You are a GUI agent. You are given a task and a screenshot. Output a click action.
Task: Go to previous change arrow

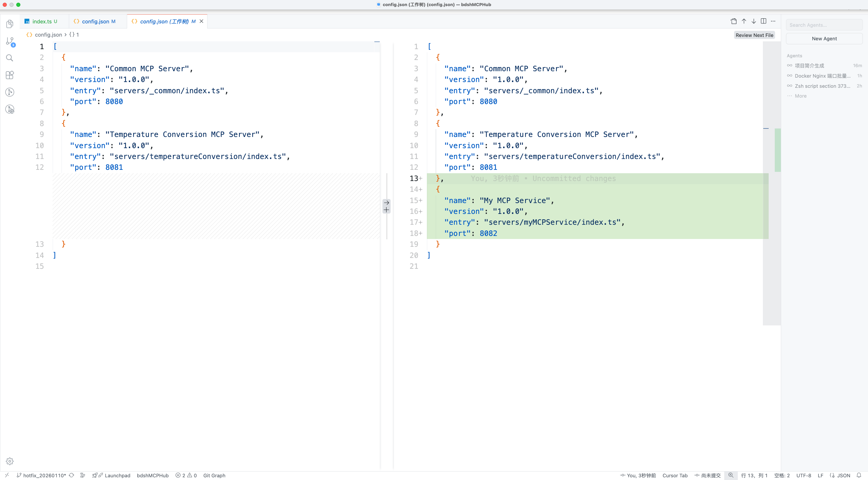pyautogui.click(x=744, y=21)
